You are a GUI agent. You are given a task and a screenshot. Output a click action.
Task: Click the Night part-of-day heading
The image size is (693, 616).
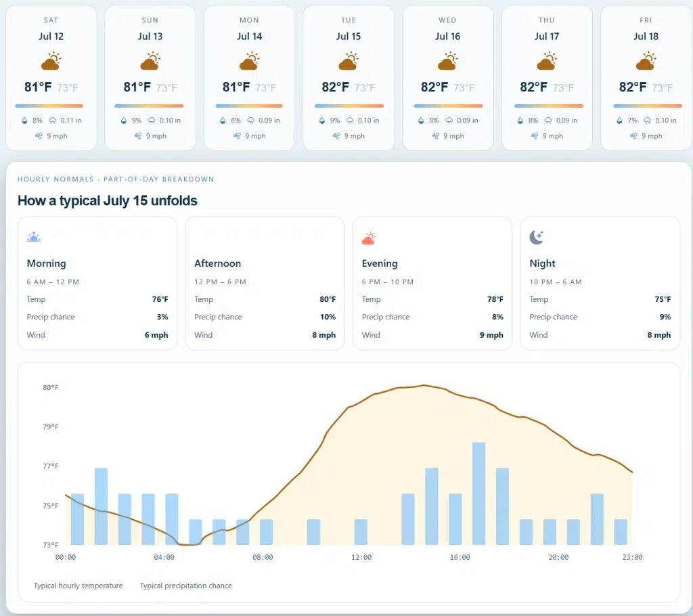542,263
